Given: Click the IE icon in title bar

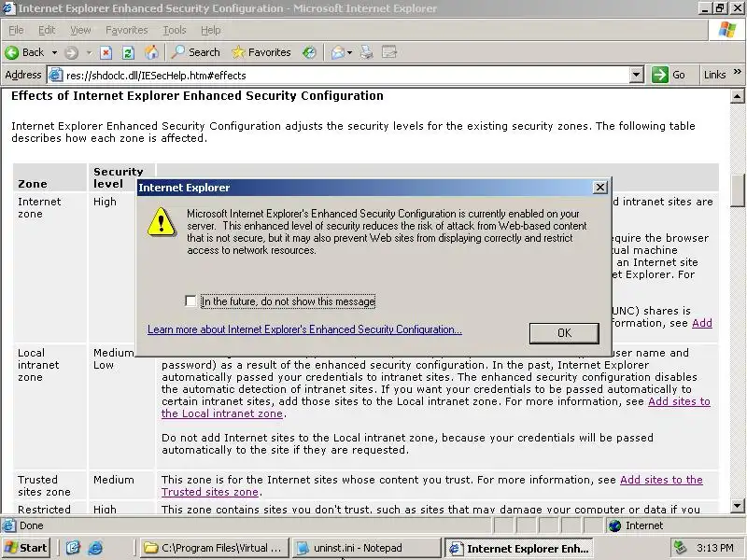Looking at the screenshot, I should 8,8.
